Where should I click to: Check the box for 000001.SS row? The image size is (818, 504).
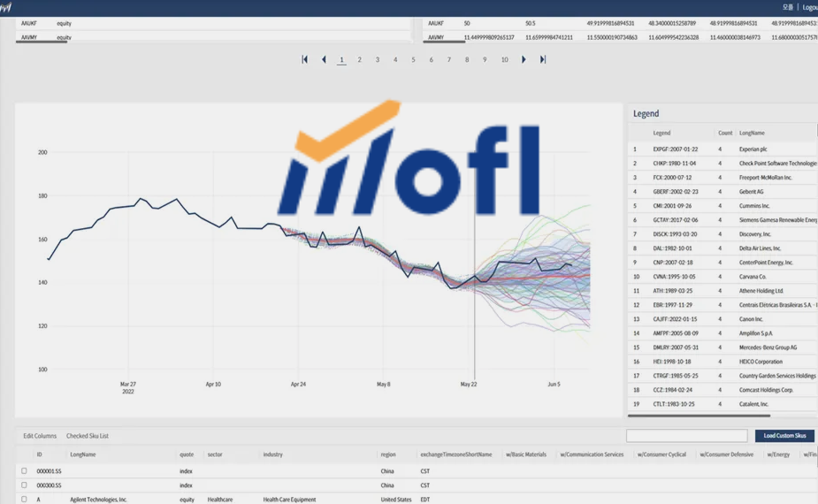pos(24,471)
